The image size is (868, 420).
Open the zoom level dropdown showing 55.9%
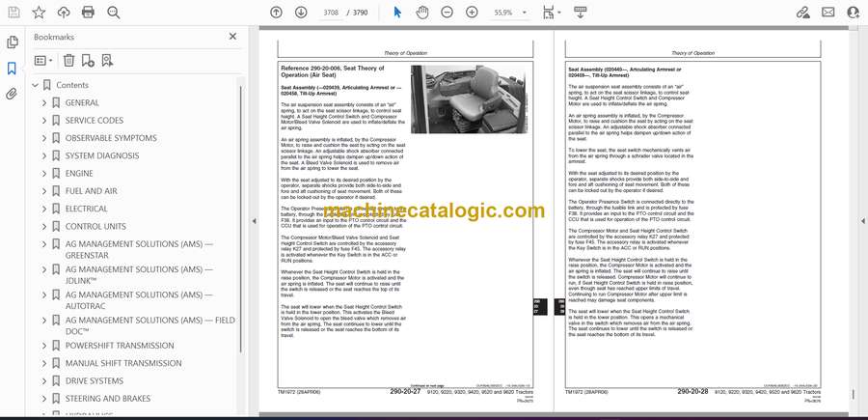coord(510,13)
